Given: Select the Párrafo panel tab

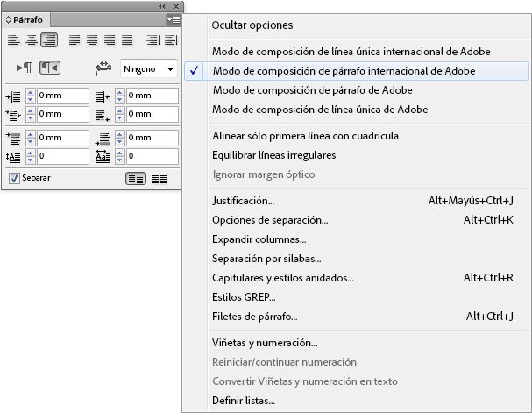Looking at the screenshot, I should 25,19.
